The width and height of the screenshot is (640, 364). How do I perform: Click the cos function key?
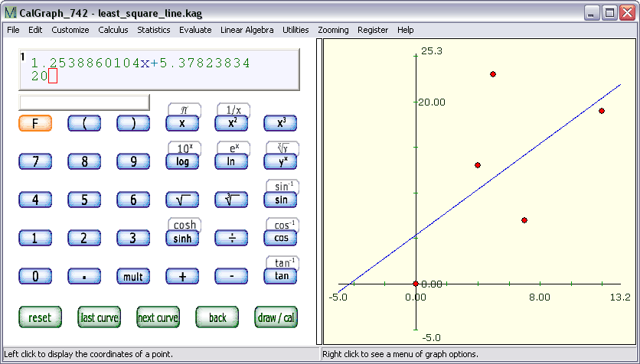click(x=280, y=238)
